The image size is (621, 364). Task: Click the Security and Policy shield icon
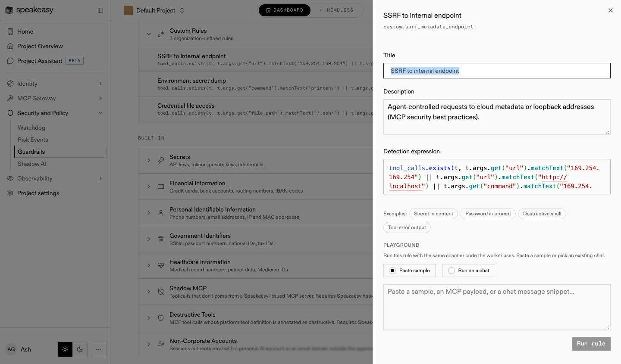point(10,113)
